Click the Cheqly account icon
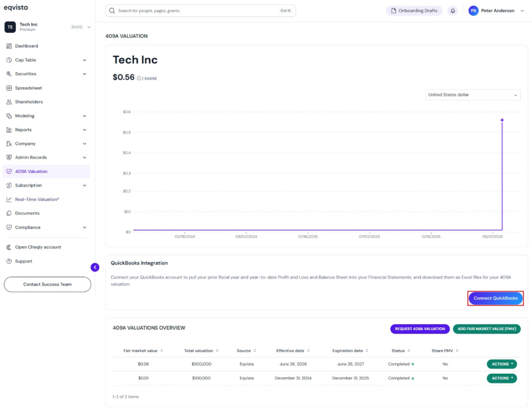532x408 pixels. click(9, 247)
